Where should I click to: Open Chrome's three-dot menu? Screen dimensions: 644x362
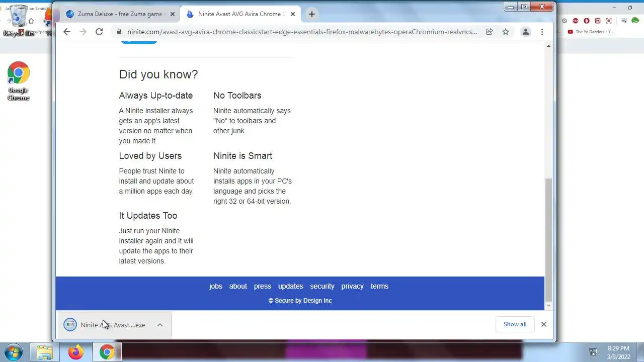click(542, 32)
